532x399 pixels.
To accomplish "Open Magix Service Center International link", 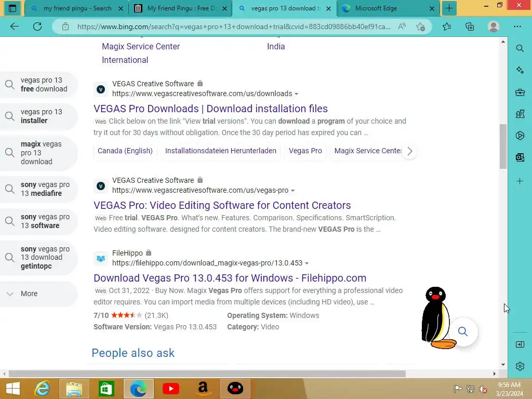I will click(x=141, y=53).
